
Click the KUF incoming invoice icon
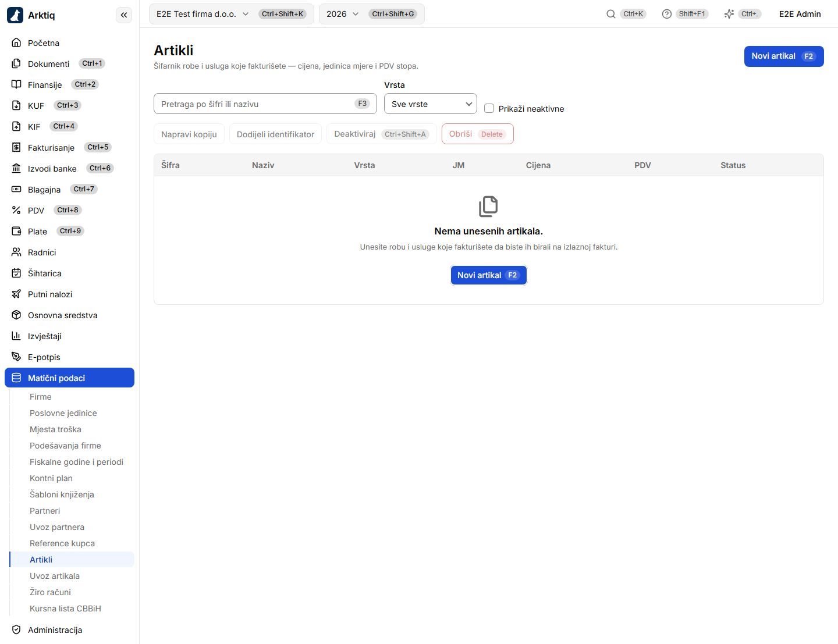(16, 105)
